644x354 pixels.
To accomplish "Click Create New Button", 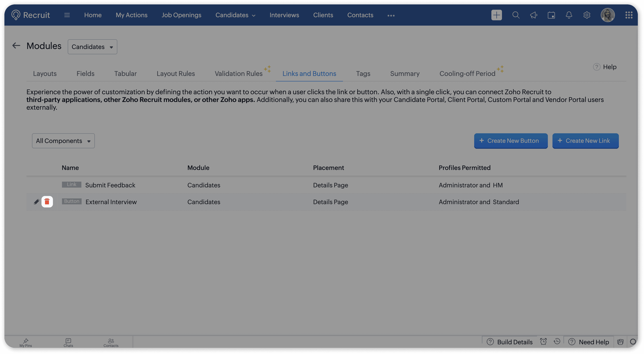I will pos(511,141).
